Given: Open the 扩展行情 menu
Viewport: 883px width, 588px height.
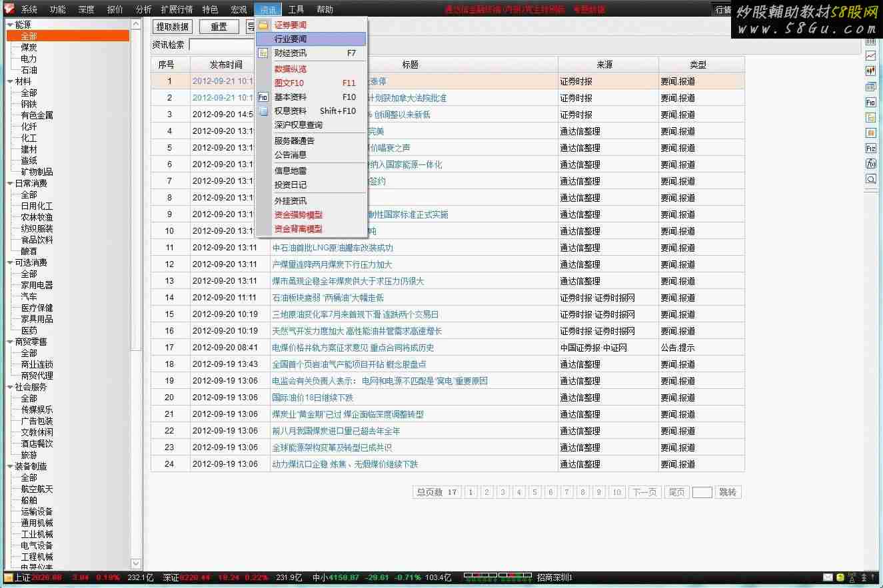Looking at the screenshot, I should (177, 9).
